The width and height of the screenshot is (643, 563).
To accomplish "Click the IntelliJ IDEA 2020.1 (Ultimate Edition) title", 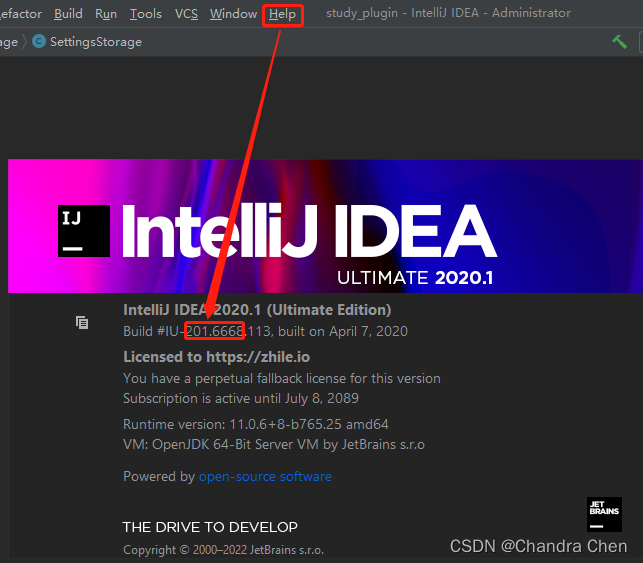I will (x=257, y=310).
